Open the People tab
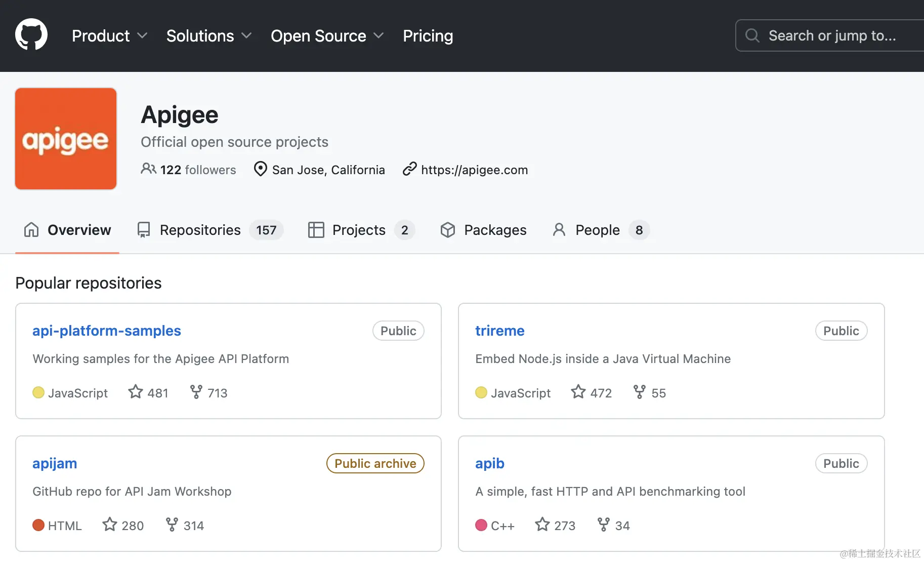The width and height of the screenshot is (924, 562). pos(601,230)
